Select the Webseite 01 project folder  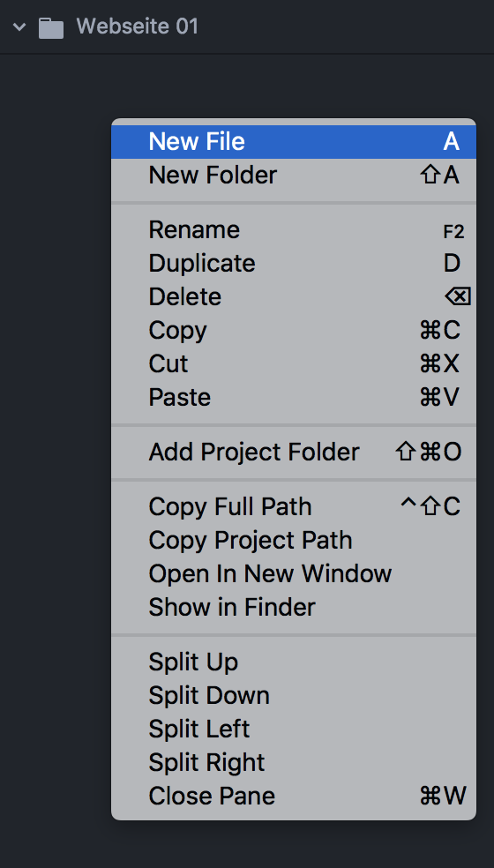(x=138, y=26)
